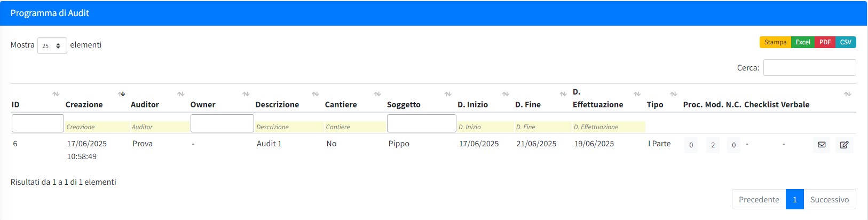Click the Successivo pagination link

coord(829,199)
